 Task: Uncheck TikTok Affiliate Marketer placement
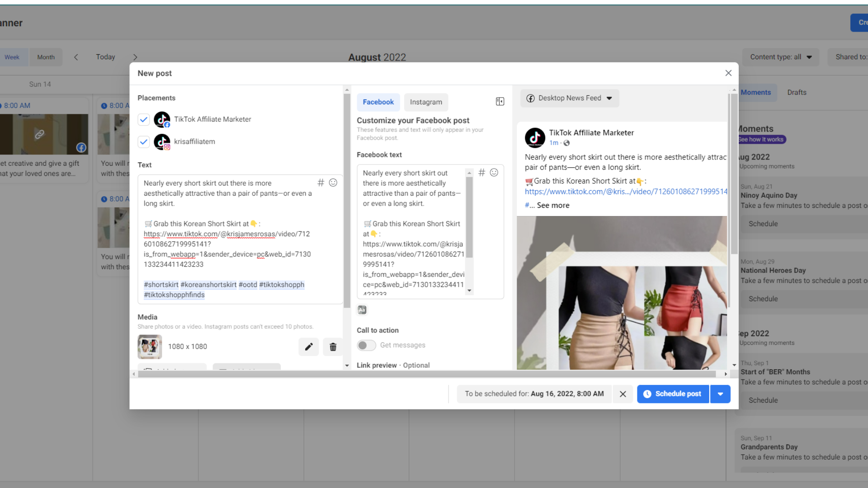(x=144, y=119)
